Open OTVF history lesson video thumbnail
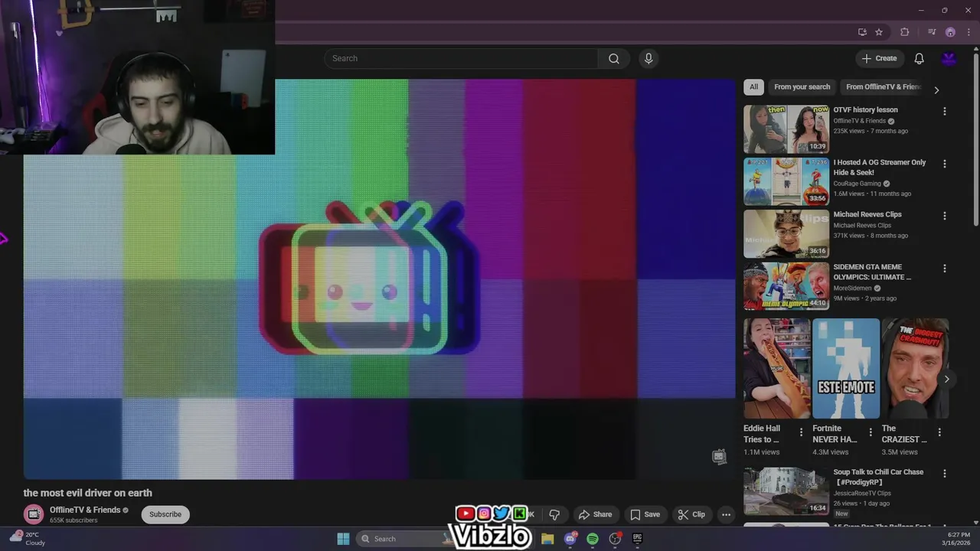Image resolution: width=980 pixels, height=551 pixels. coord(786,129)
